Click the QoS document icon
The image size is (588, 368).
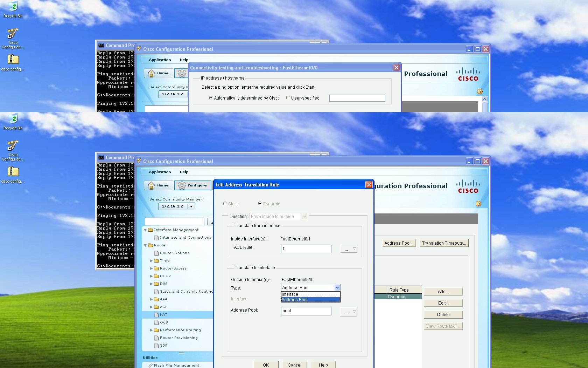coord(156,322)
